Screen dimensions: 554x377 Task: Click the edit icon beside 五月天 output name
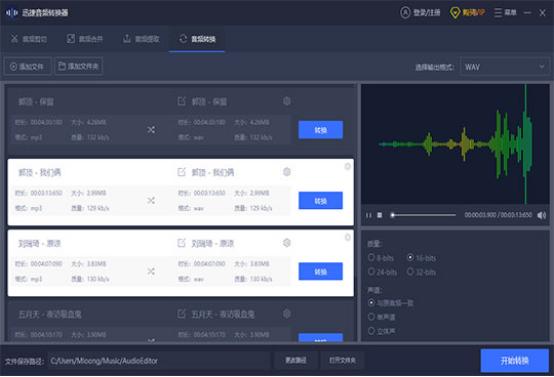point(181,314)
